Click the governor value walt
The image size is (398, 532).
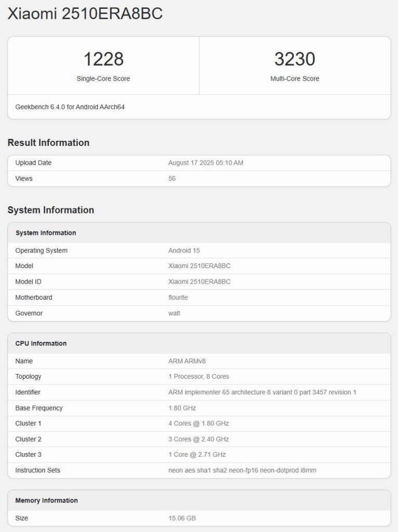coord(174,313)
